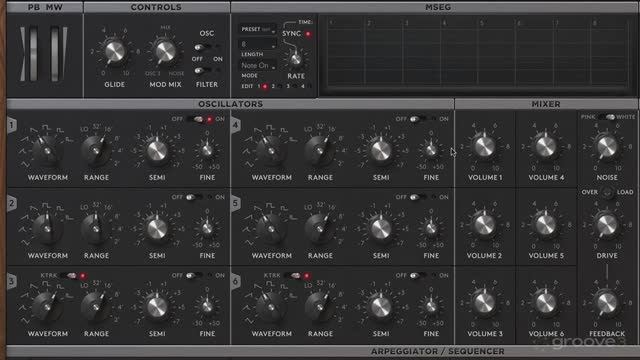The width and height of the screenshot is (640, 360).
Task: Adjust the Volume 5 mixer knob
Action: click(x=546, y=225)
